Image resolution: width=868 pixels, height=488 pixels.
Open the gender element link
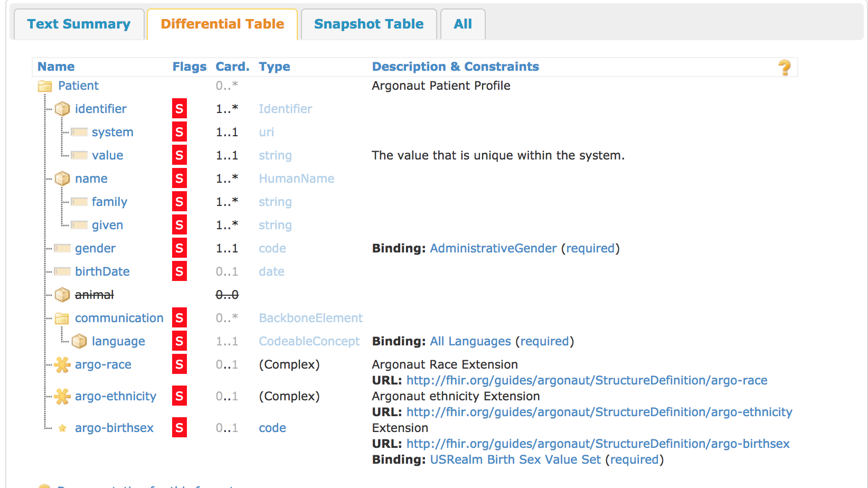point(95,248)
